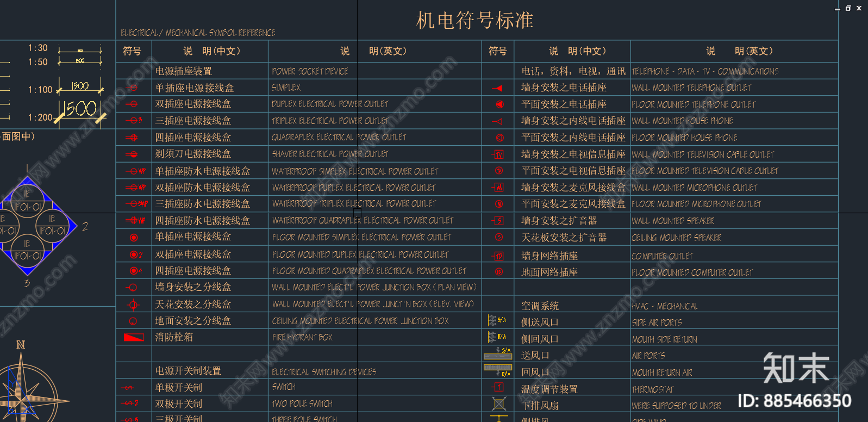
Task: Select the simplex power outlet symbol
Action: click(x=132, y=88)
